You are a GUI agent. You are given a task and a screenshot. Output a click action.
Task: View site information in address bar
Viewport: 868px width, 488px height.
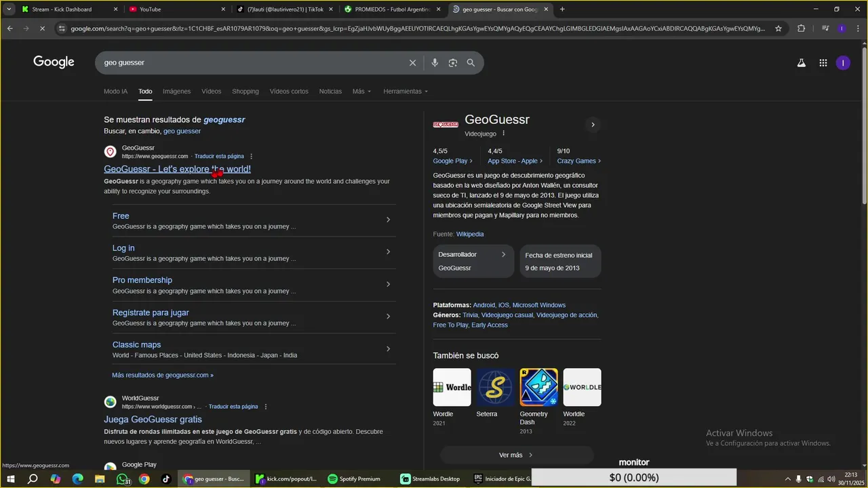click(62, 28)
